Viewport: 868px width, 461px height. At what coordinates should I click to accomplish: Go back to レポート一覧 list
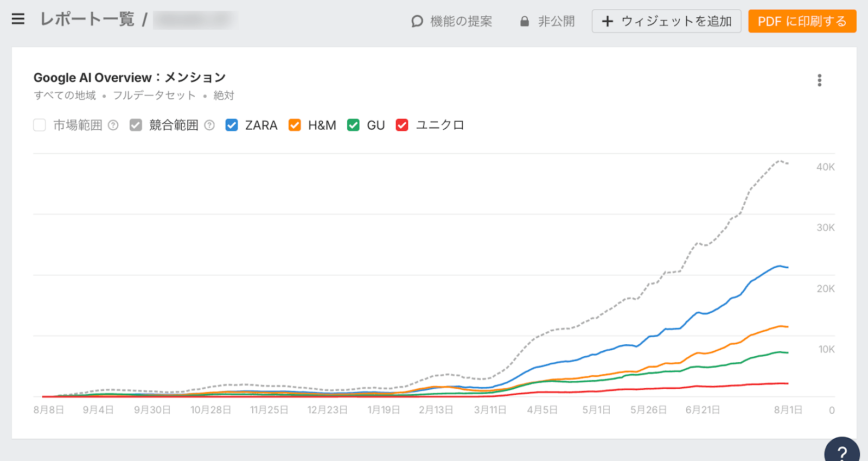point(87,20)
